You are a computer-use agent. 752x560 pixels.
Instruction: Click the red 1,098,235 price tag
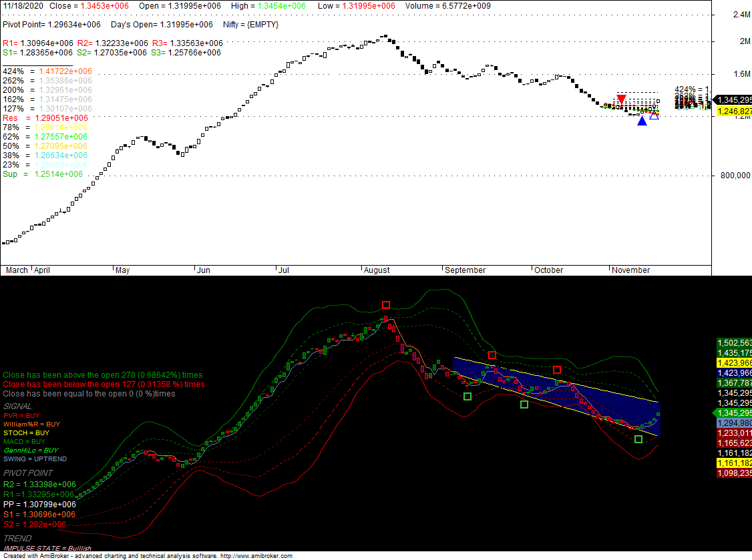point(734,473)
